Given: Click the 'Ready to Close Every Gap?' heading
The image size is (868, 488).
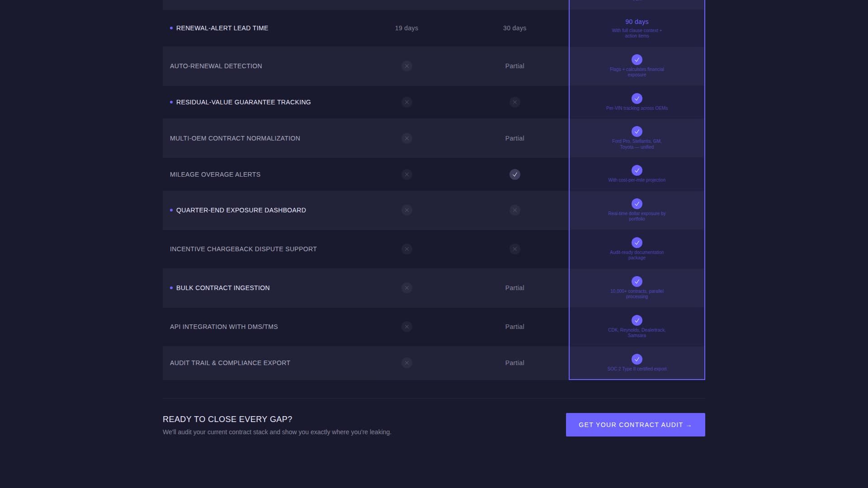Looking at the screenshot, I should click(227, 419).
